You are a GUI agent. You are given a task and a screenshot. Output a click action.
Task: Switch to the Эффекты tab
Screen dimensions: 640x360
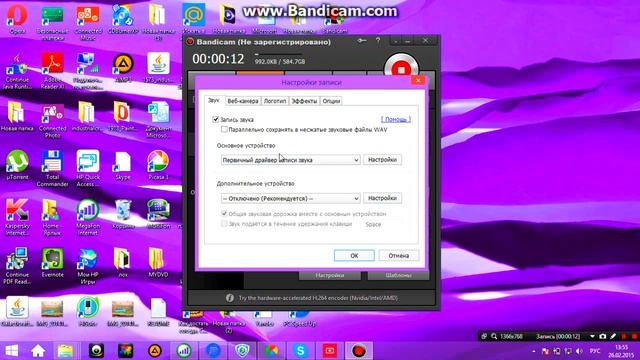tap(304, 101)
